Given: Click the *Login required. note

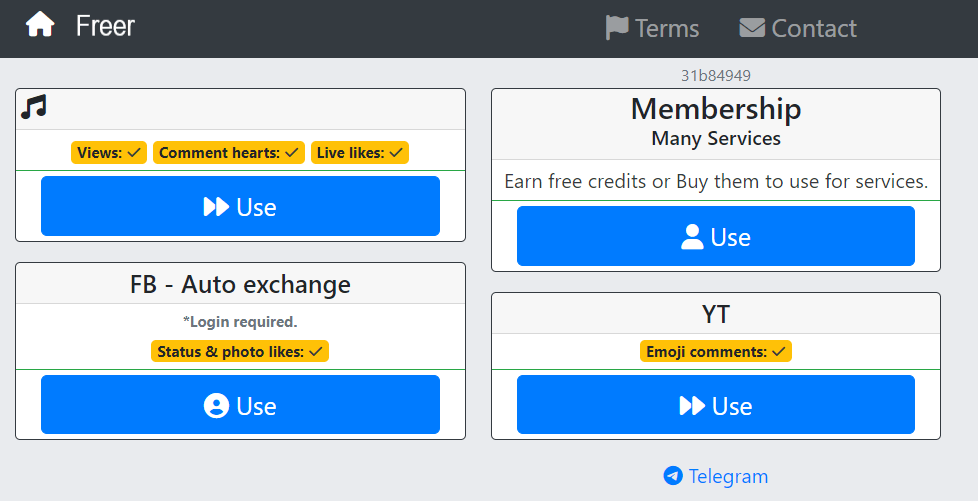Looking at the screenshot, I should 240,322.
